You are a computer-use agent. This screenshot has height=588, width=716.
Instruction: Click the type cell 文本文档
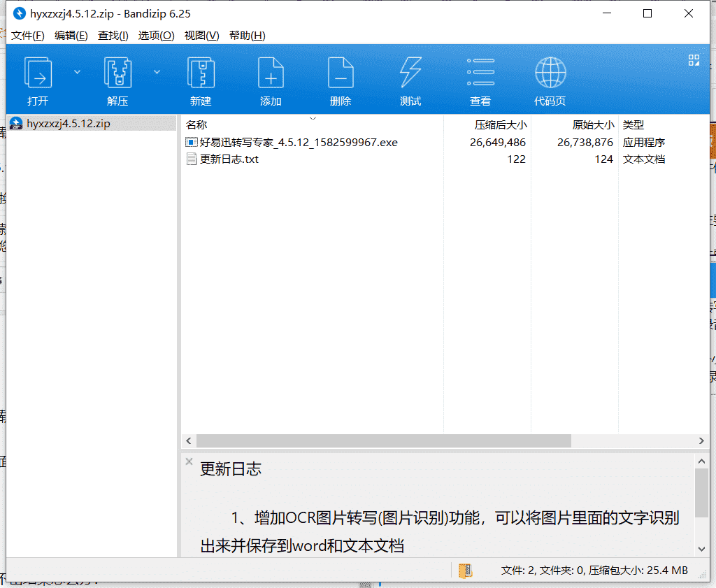click(x=644, y=159)
